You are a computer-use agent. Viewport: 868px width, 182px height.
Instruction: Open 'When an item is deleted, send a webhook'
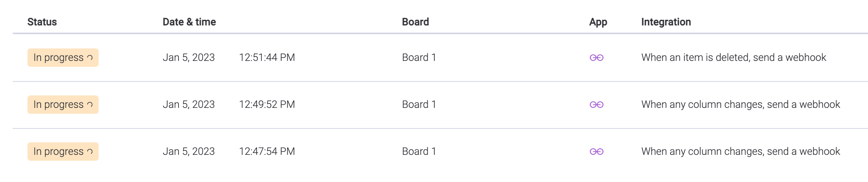[x=733, y=58]
